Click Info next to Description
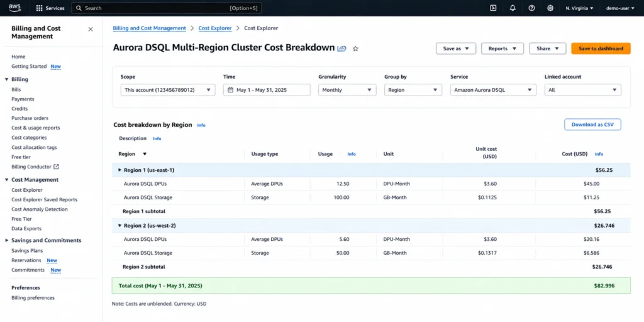Screen dimensions: 644x322 coord(157,139)
